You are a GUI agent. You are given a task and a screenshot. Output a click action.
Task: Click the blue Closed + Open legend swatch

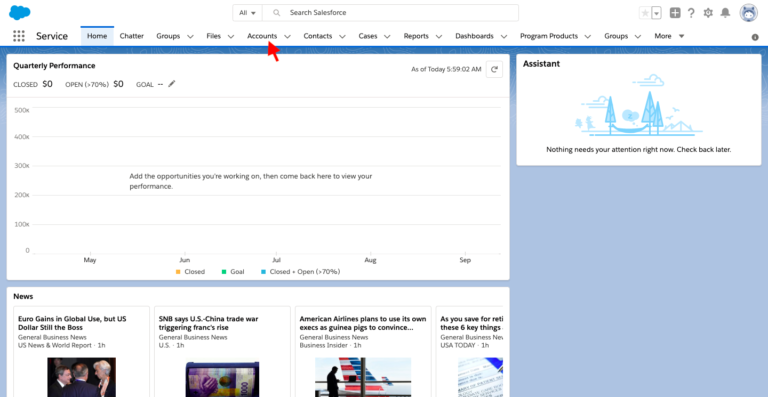click(264, 272)
